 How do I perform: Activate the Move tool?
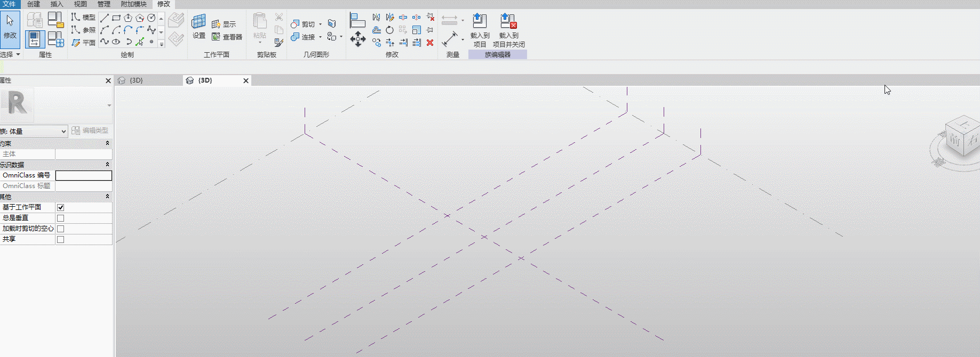tap(357, 39)
